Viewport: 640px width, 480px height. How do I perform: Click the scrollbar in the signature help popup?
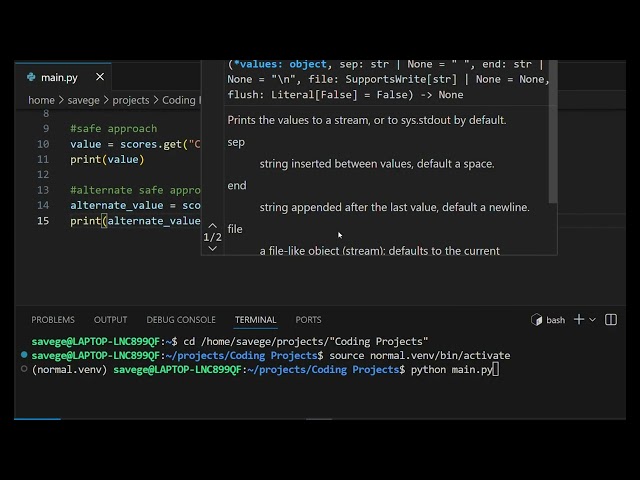click(x=553, y=131)
